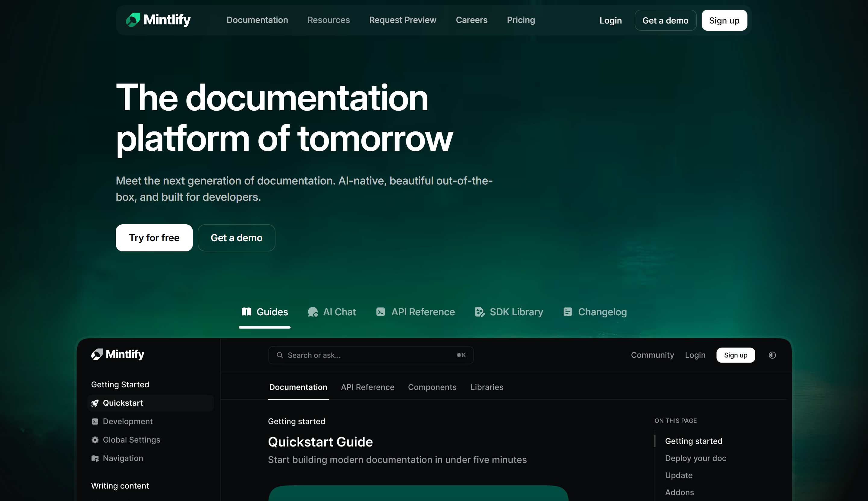Switch to the Components tab
The width and height of the screenshot is (868, 501).
point(432,387)
